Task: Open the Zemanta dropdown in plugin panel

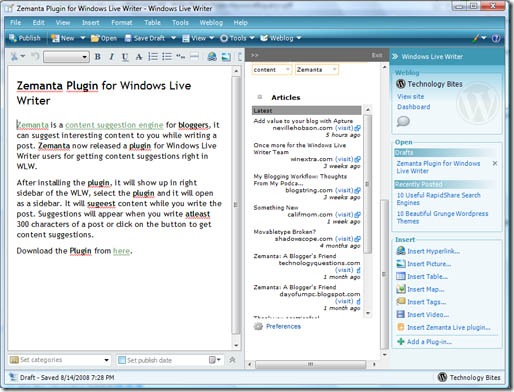Action: [317, 70]
